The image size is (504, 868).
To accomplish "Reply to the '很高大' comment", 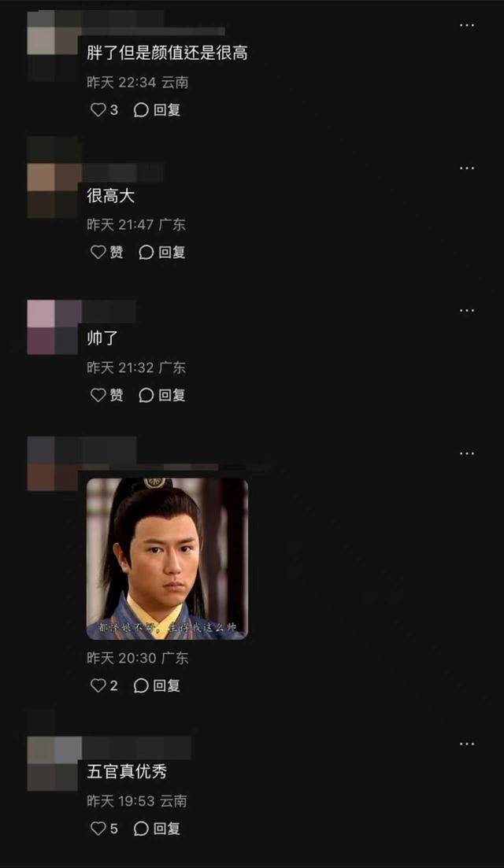I will coord(161,253).
